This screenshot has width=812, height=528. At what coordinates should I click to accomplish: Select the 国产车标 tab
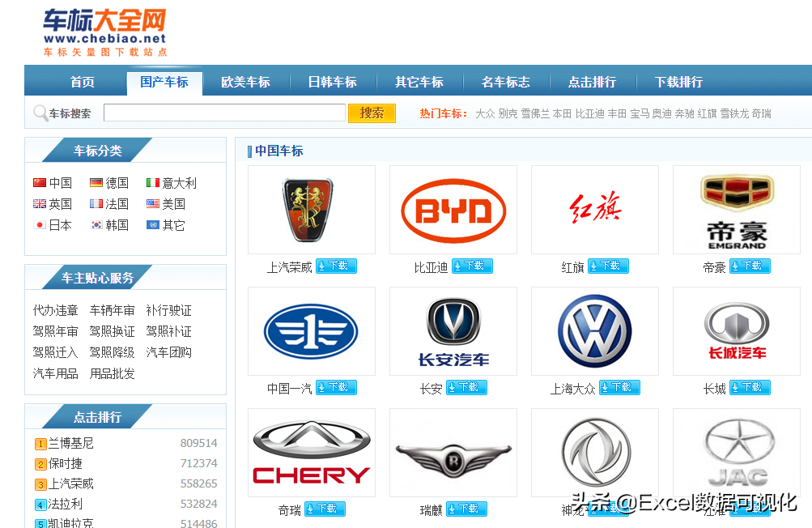(x=164, y=82)
